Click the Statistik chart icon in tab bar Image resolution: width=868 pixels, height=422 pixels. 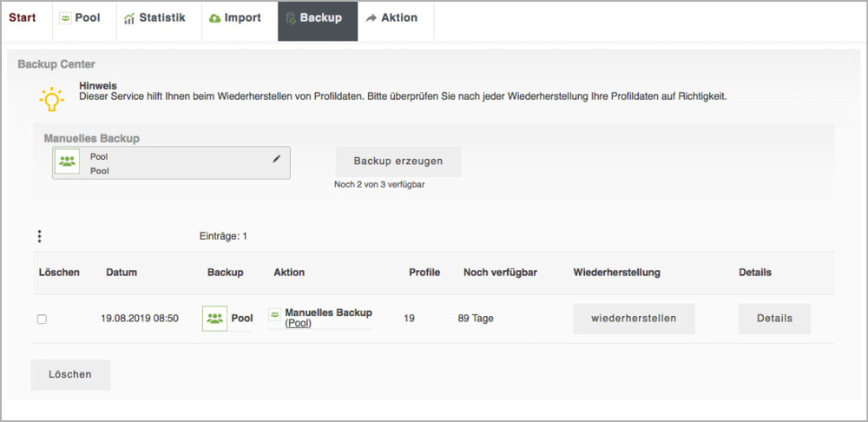(x=128, y=18)
